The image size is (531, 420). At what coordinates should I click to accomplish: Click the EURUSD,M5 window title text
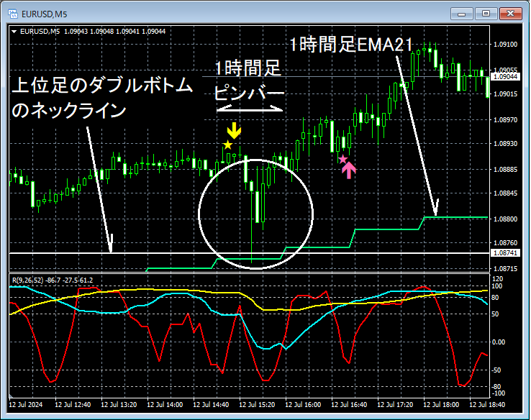click(45, 14)
